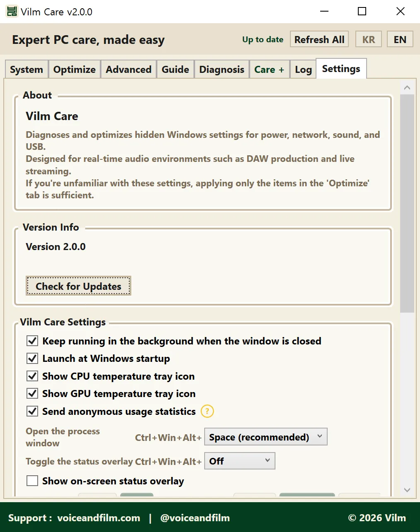Click the Vilm Care app icon in title bar
The height and width of the screenshot is (532, 420).
(12, 12)
